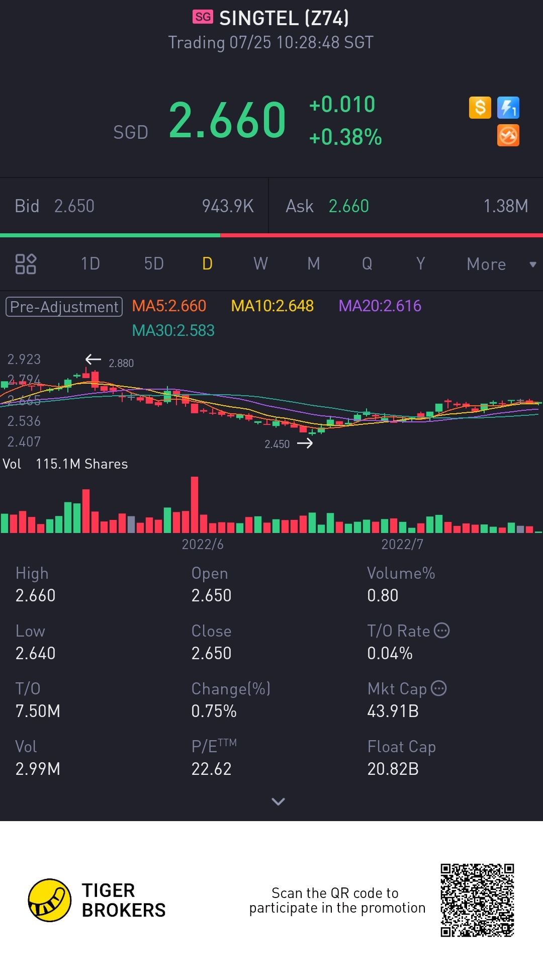The image size is (543, 980).
Task: Tap the Vol 115.1M Shares label
Action: 65,464
